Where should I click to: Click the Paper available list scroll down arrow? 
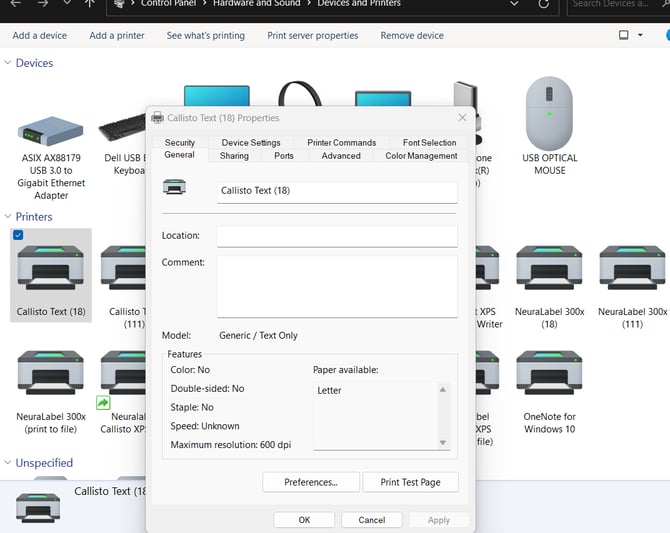pyautogui.click(x=443, y=442)
